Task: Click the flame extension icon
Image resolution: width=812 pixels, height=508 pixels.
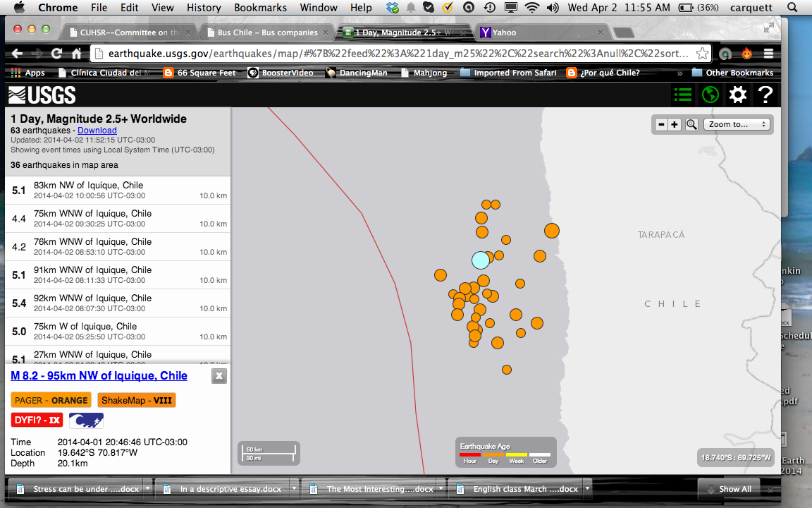Action: coord(746,54)
